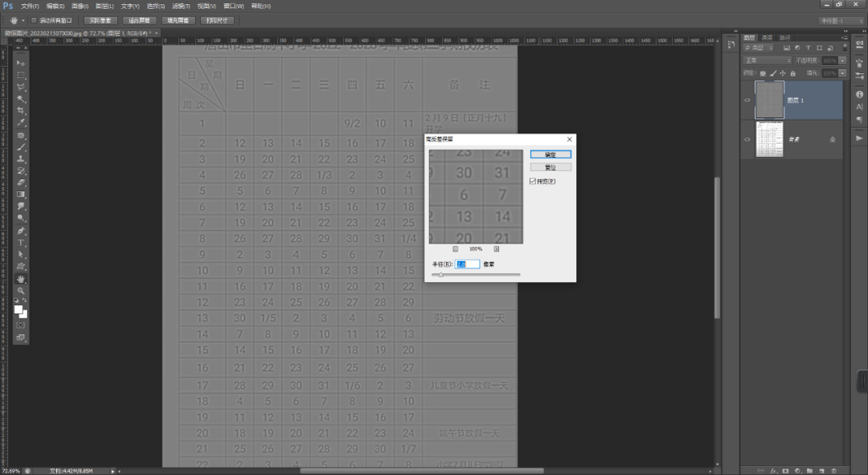Image resolution: width=868 pixels, height=475 pixels.
Task: Hide 图层 1 using eye icon
Action: click(x=747, y=100)
